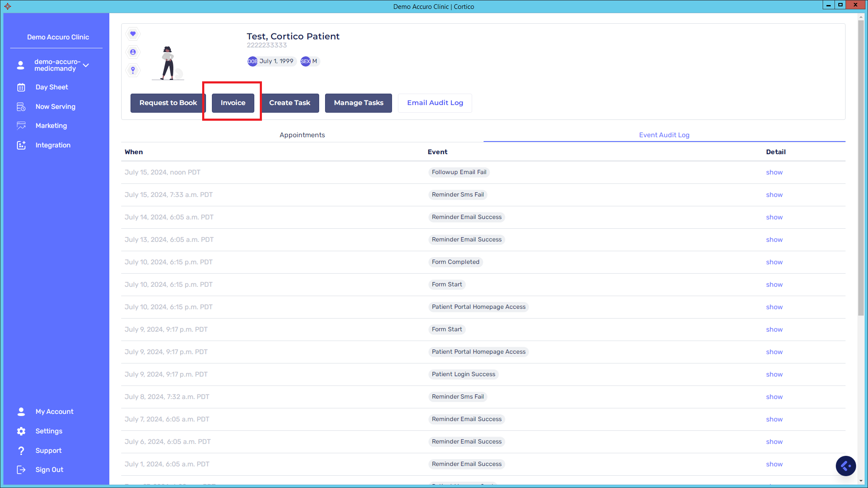
Task: Click the location pin icon beside avatar
Action: pyautogui.click(x=133, y=70)
